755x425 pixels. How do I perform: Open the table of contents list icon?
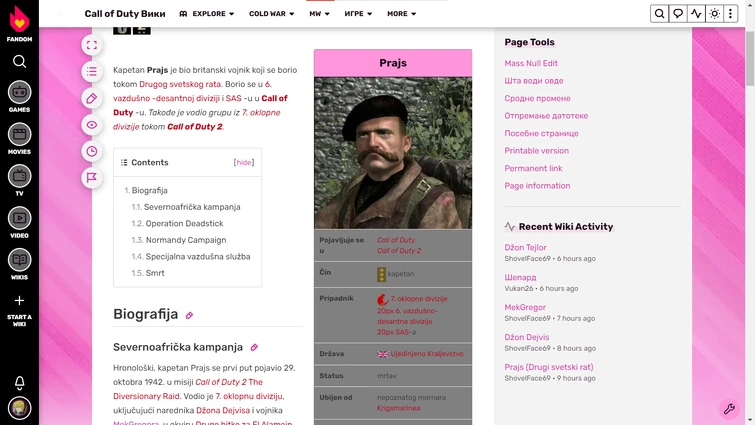[91, 72]
